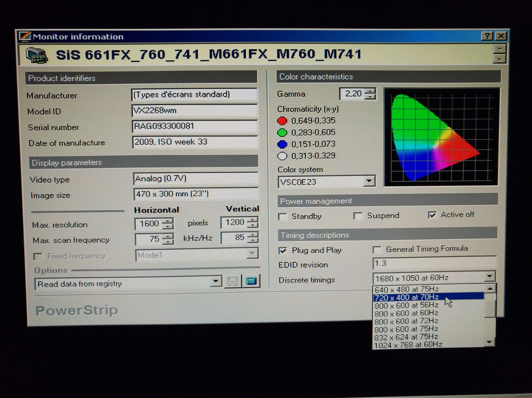Open the Read data from registry dropdown

point(216,282)
